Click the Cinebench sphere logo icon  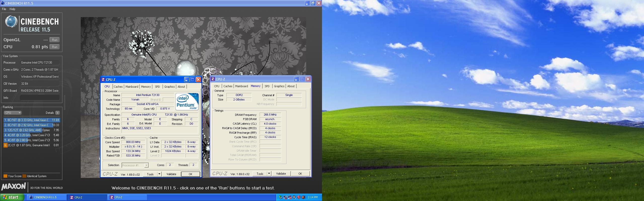pos(11,21)
